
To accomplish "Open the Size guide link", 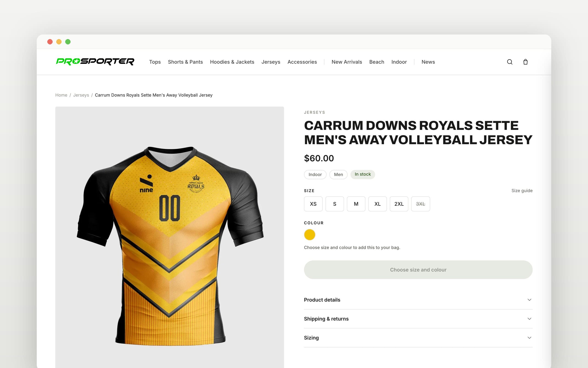I will point(522,191).
